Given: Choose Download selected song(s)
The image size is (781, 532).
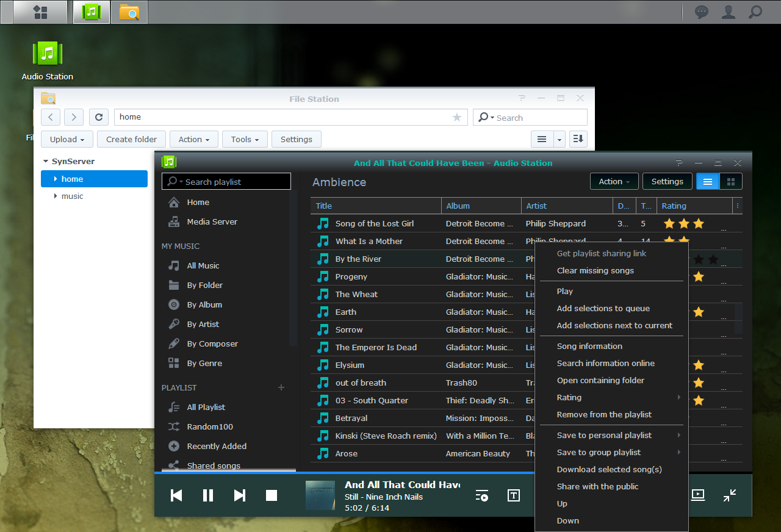Looking at the screenshot, I should pos(611,469).
